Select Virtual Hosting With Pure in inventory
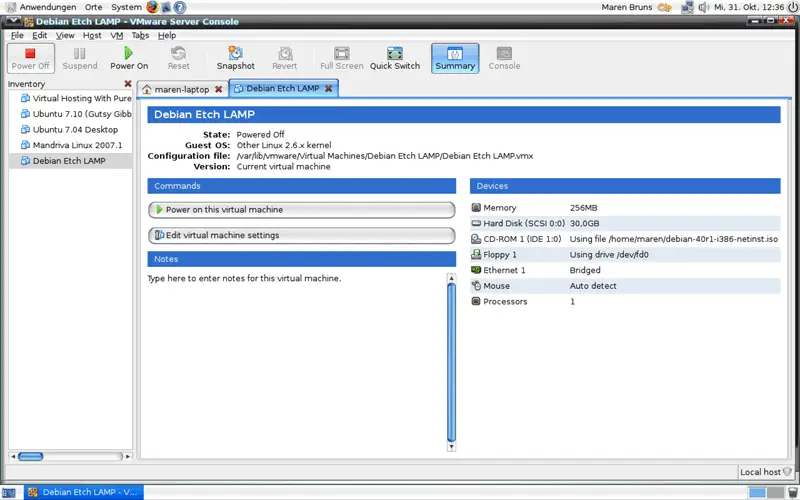 71,98
